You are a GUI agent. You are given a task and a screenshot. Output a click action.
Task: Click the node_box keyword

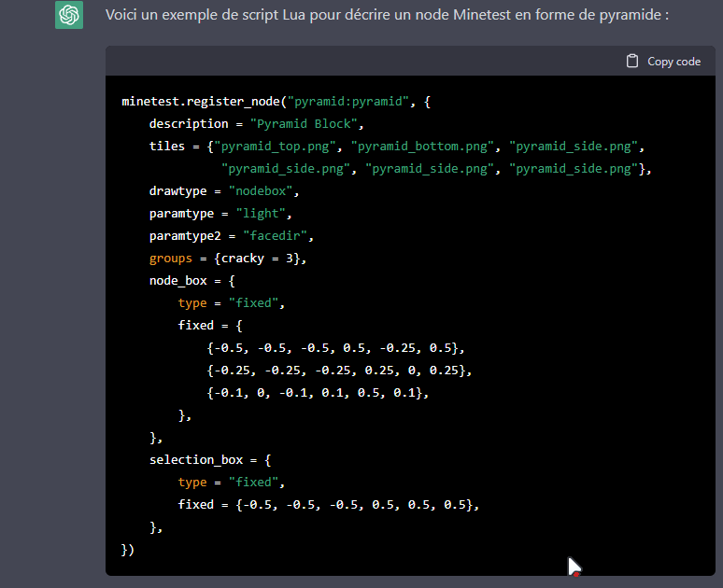tap(178, 281)
